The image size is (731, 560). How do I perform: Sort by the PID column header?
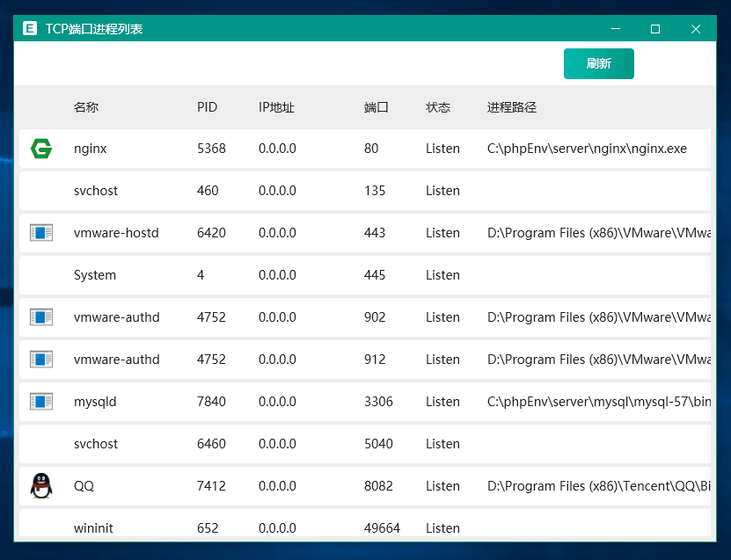(x=207, y=107)
